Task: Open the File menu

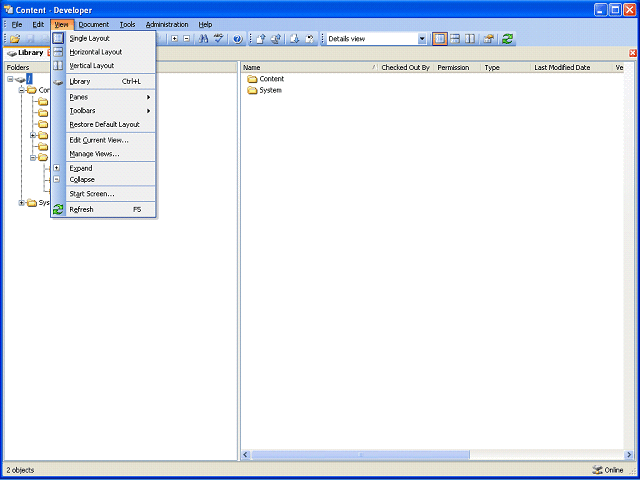Action: click(x=17, y=24)
